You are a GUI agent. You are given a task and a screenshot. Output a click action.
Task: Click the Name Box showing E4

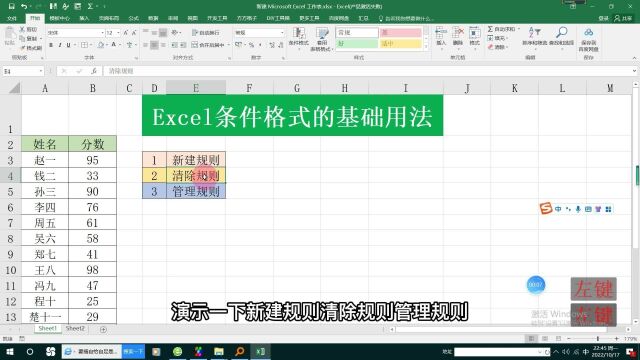pyautogui.click(x=23, y=71)
